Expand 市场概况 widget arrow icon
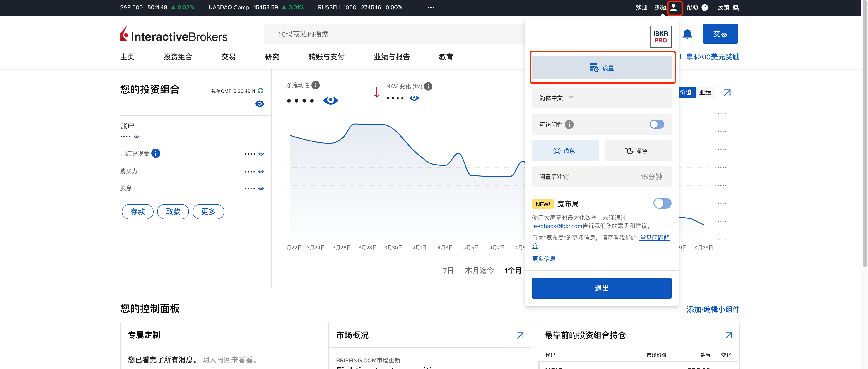Viewport: 868px width, 369px height. [x=520, y=335]
